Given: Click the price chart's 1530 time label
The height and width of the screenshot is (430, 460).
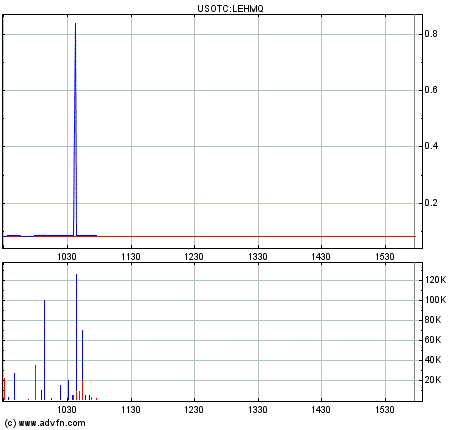Looking at the screenshot, I should pyautogui.click(x=385, y=257).
